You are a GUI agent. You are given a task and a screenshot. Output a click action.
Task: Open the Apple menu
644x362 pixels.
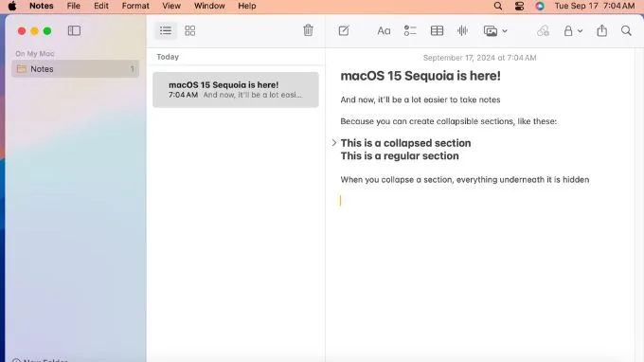(x=12, y=7)
